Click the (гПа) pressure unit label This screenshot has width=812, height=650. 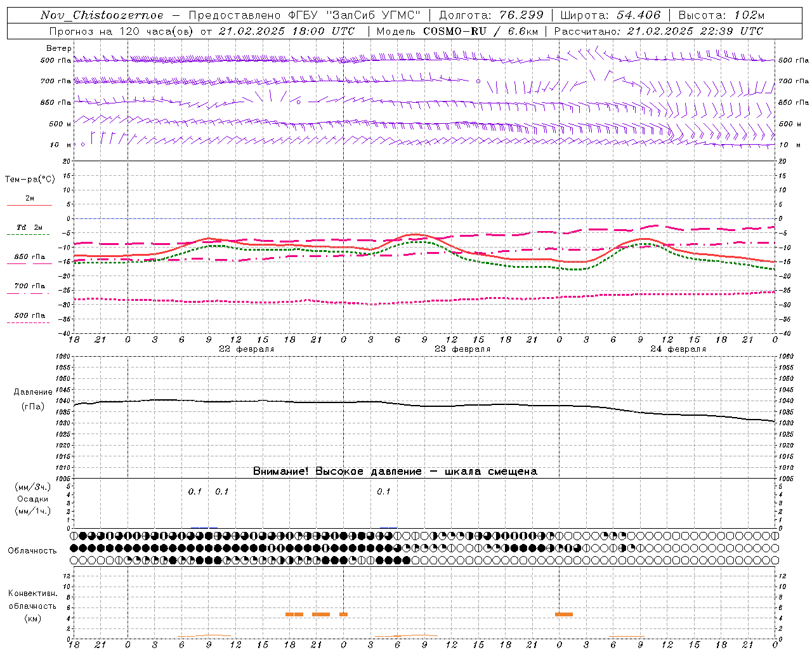click(x=33, y=406)
